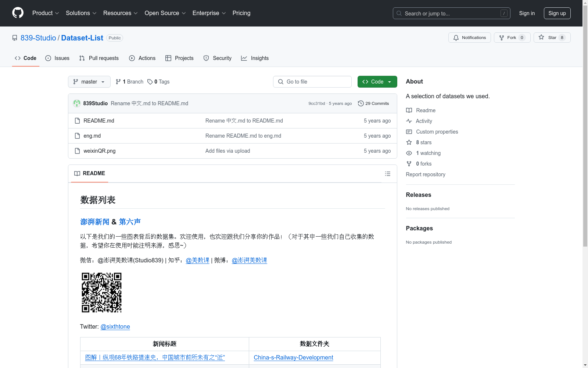Click the star icon beside 8 stars
This screenshot has height=368, width=588.
[409, 142]
